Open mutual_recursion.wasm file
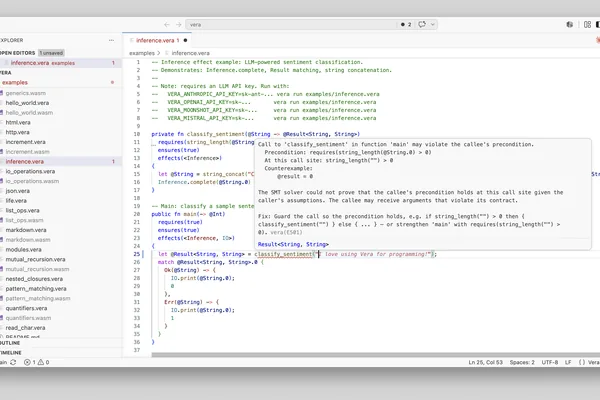Image resolution: width=600 pixels, height=400 pixels. [x=37, y=269]
